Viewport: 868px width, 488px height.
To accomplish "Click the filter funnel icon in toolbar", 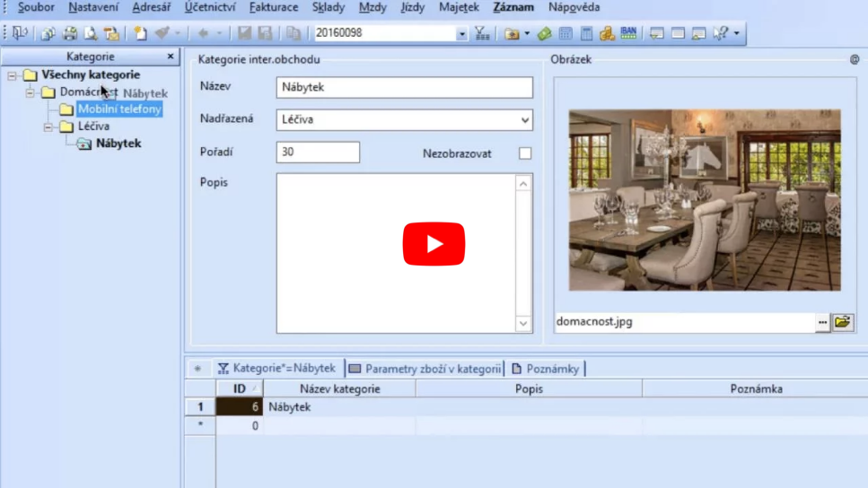I will [x=482, y=33].
